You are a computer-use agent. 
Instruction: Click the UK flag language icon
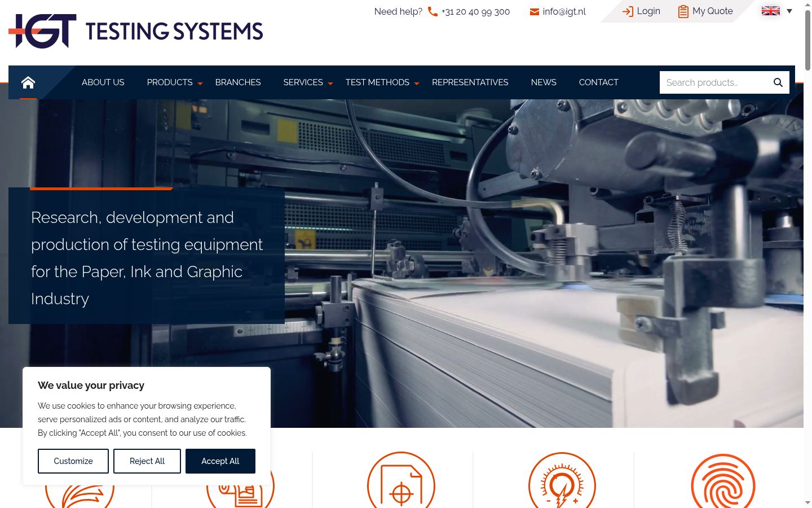coord(771,11)
